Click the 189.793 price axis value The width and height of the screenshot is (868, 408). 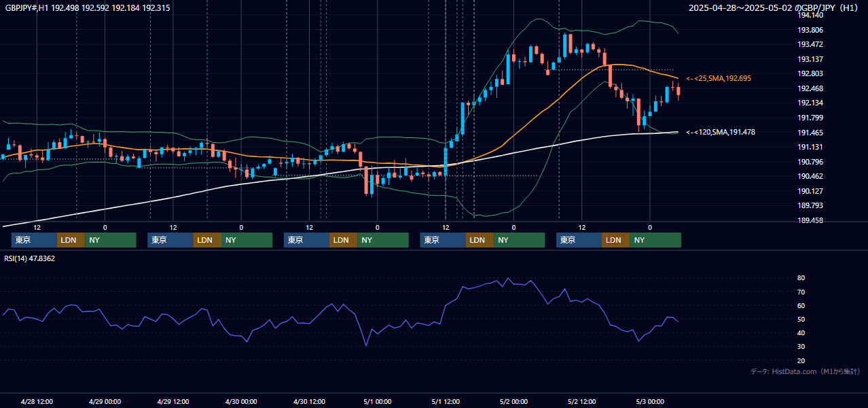tap(811, 206)
